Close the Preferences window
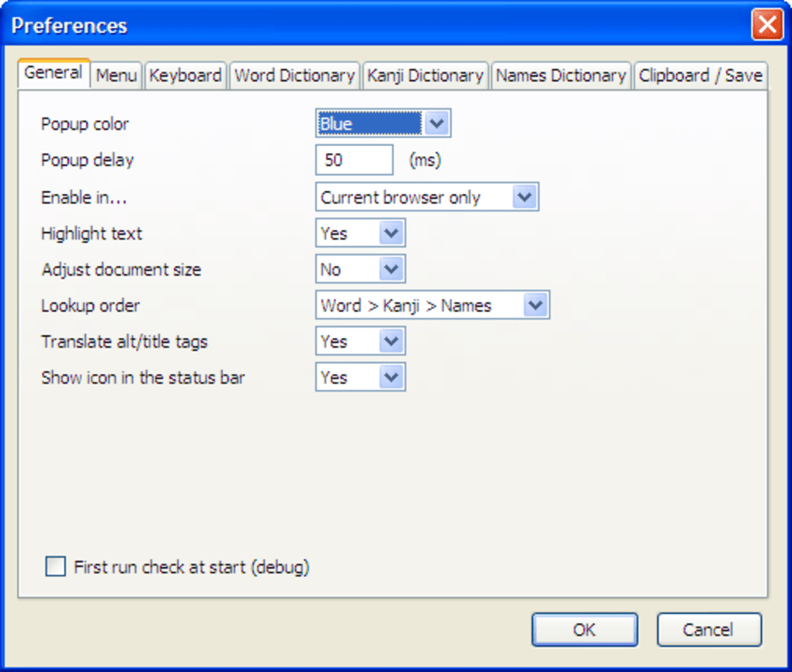 click(x=766, y=24)
